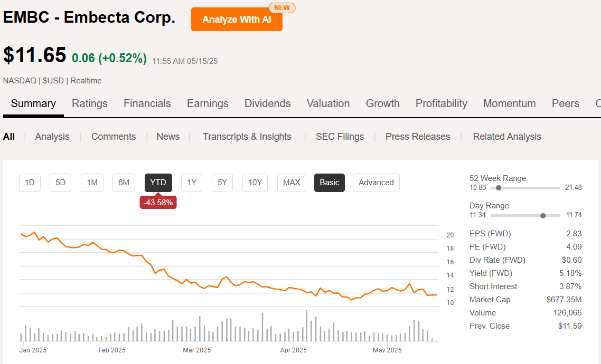
Task: Enable the Basic chart mode
Action: coord(329,183)
